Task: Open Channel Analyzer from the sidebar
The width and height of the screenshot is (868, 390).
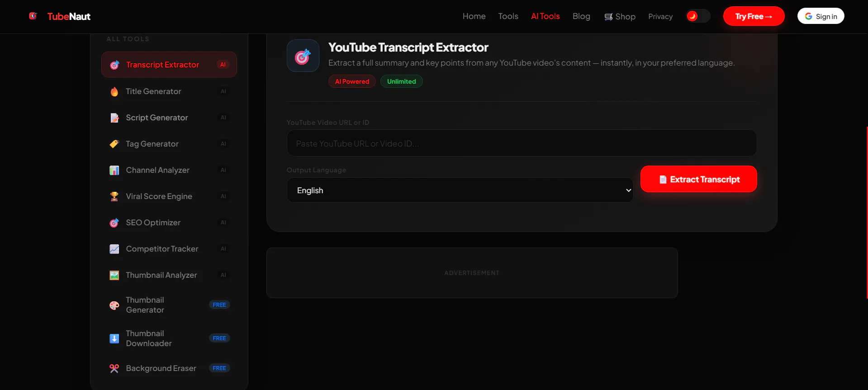Action: tap(169, 170)
